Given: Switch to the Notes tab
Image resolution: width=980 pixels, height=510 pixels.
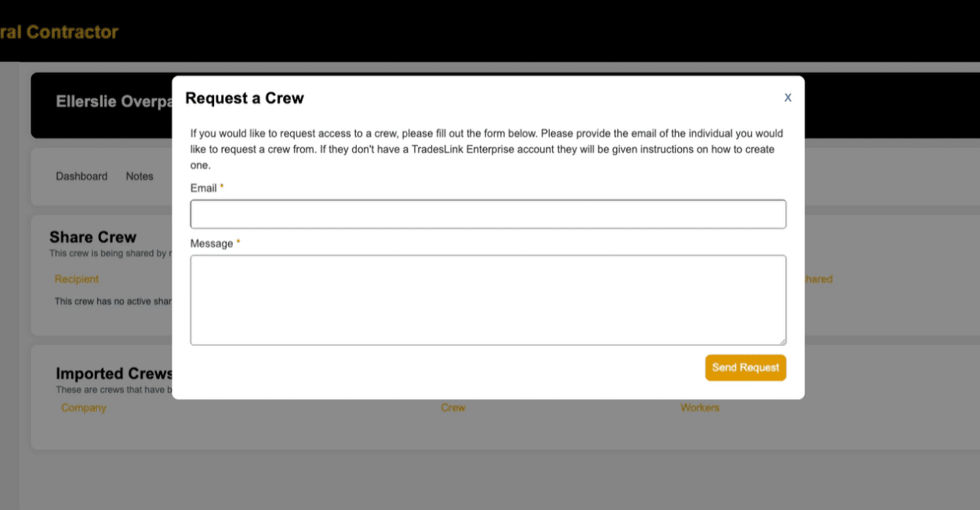Looking at the screenshot, I should click(x=140, y=177).
